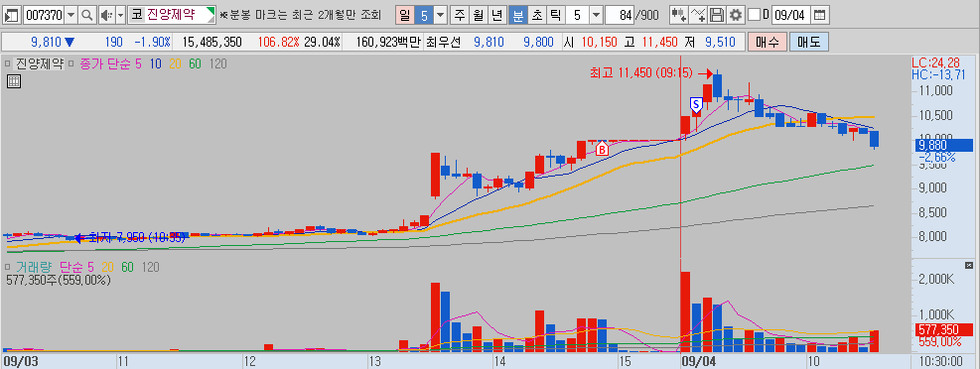
Task: Click the price 120 moving average legend label
Action: coord(218,63)
